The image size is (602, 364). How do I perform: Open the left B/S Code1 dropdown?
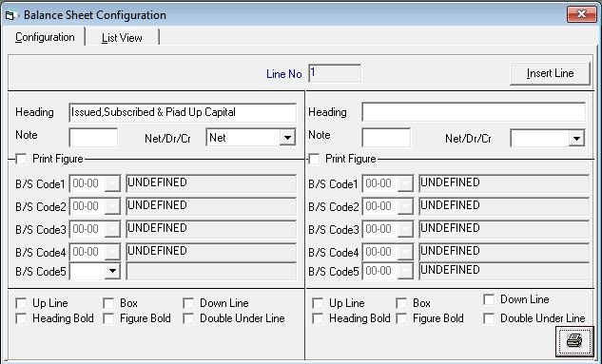pos(112,183)
